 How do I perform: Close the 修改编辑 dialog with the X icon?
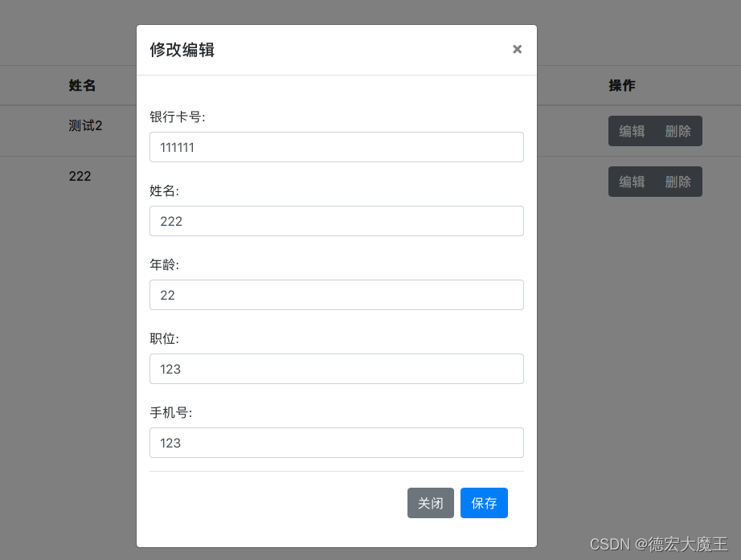517,49
